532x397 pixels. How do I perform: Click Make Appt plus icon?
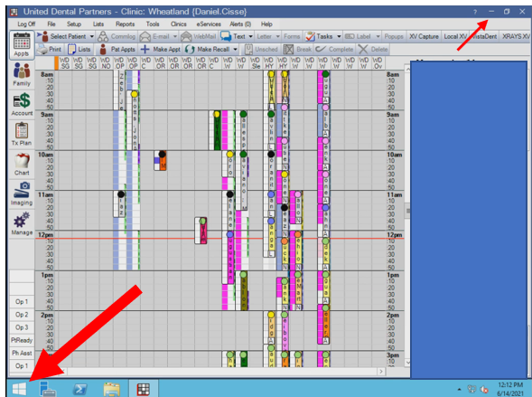coord(145,49)
